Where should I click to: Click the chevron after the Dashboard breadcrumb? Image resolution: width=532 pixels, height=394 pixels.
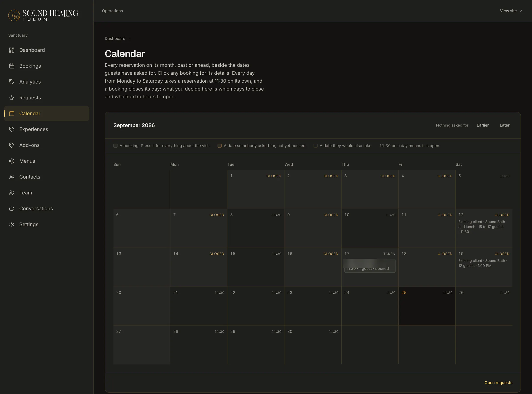coord(129,39)
